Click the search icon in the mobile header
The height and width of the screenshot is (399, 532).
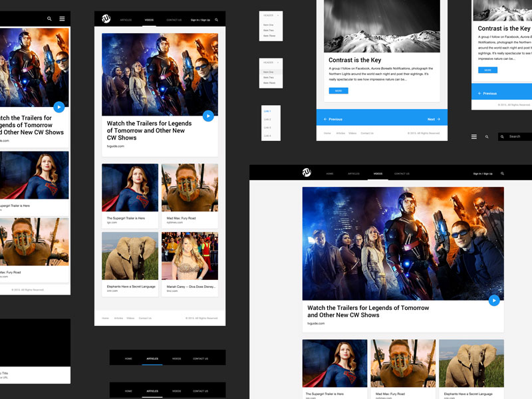tap(49, 19)
